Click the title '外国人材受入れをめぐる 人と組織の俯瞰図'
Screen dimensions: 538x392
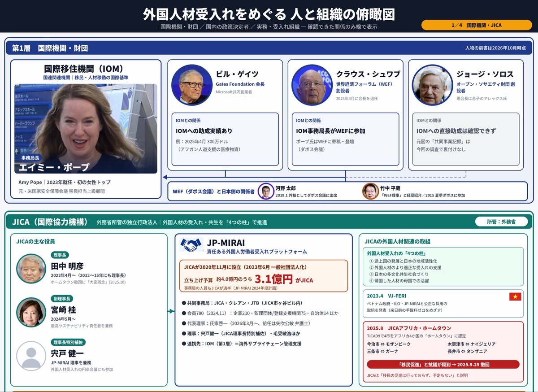(x=269, y=14)
